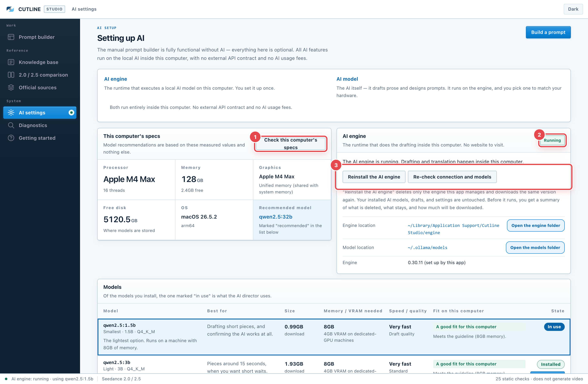Screen dimensions: 588x384
Task: Click the green engine status dot in status bar
Action: (x=6, y=379)
